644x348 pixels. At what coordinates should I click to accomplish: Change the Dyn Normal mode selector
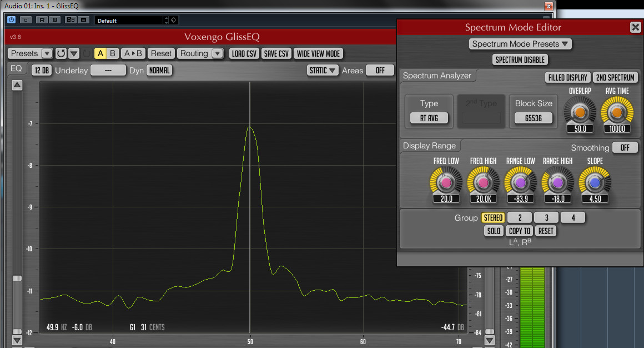159,71
